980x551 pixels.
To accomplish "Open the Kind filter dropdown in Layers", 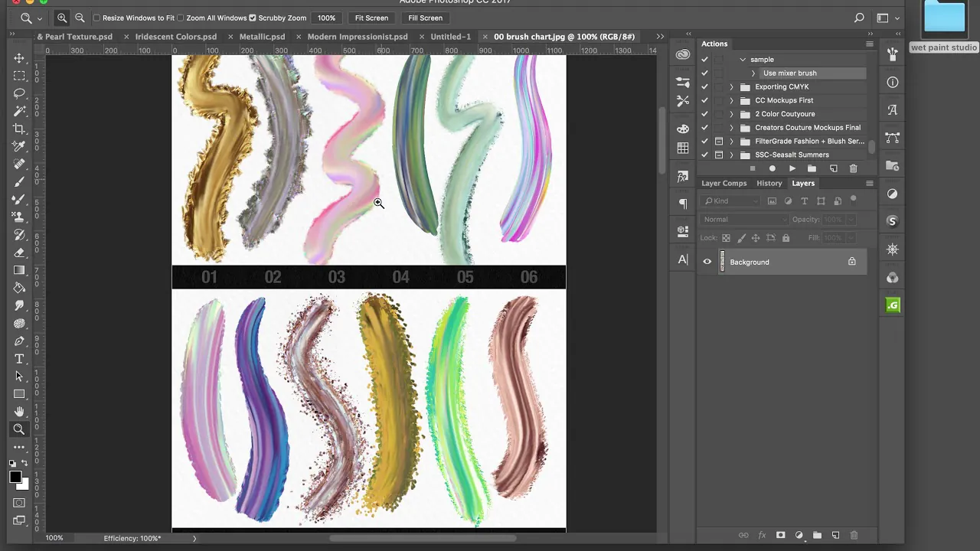I will [732, 201].
